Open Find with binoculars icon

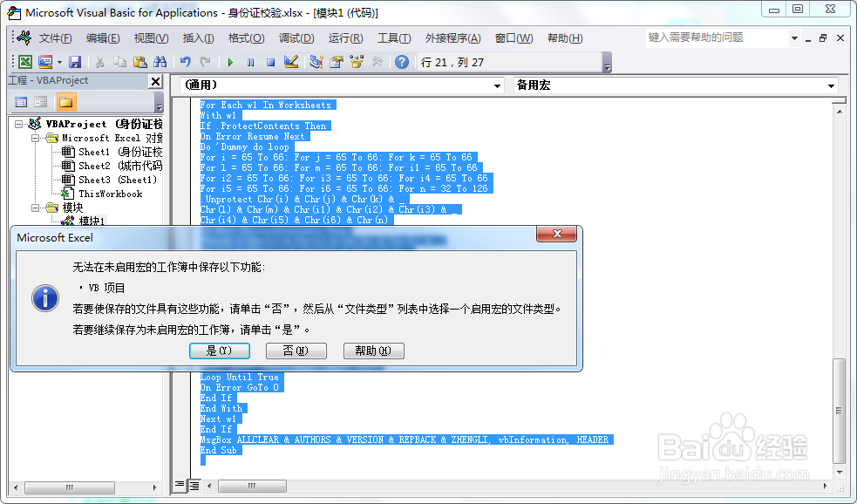point(160,62)
